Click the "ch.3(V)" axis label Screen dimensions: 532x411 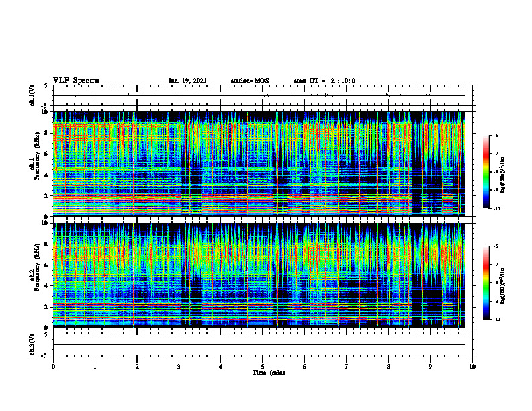[32, 345]
